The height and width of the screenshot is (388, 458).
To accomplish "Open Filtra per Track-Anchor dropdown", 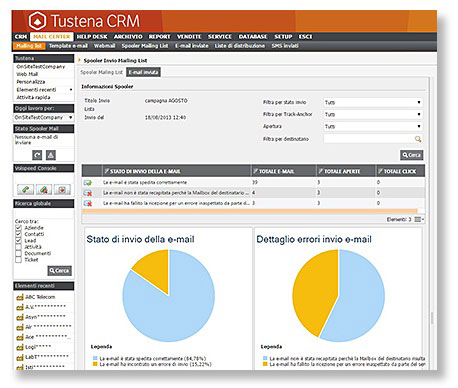I will point(373,114).
